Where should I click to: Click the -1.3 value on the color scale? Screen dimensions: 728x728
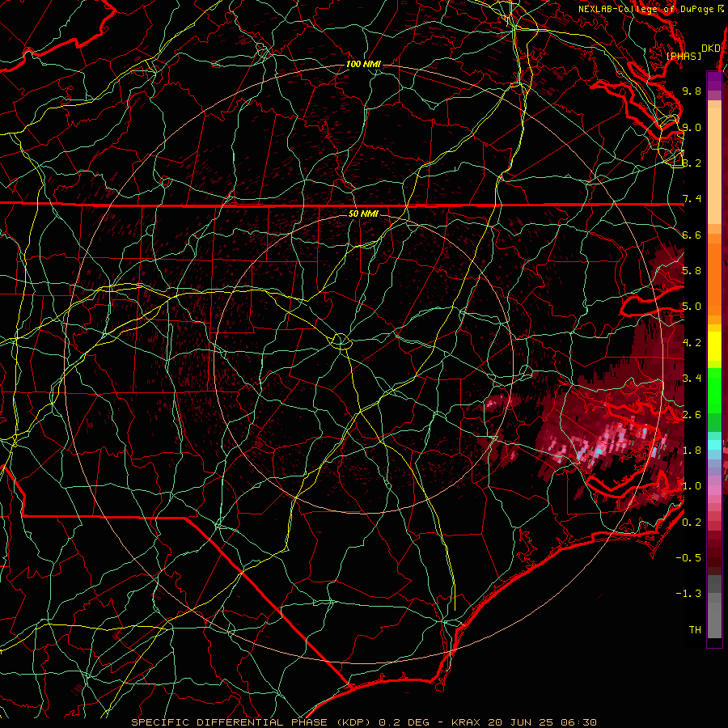[689, 594]
